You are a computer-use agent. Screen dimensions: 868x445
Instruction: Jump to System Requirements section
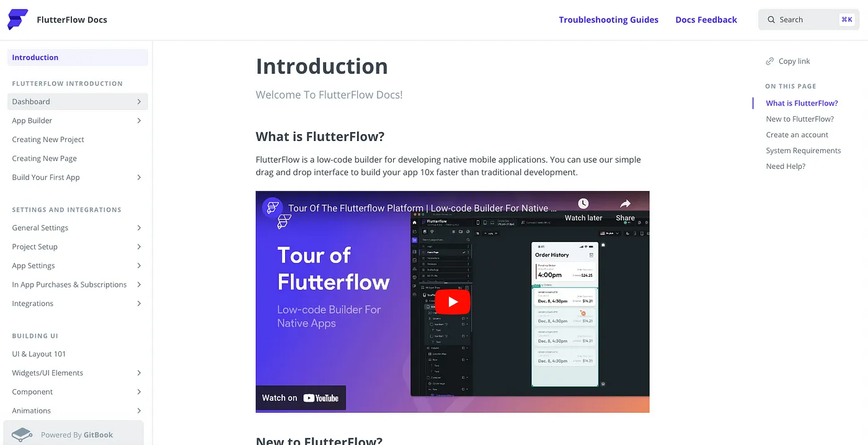803,150
